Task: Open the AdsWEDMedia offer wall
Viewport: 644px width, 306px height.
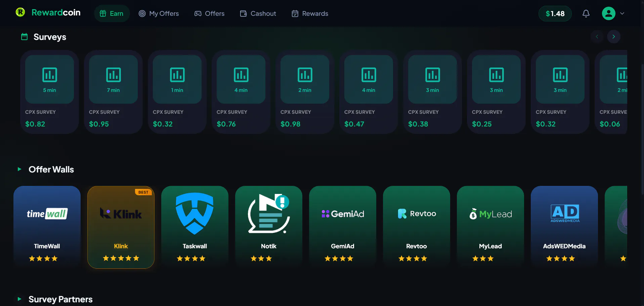Action: 564,227
